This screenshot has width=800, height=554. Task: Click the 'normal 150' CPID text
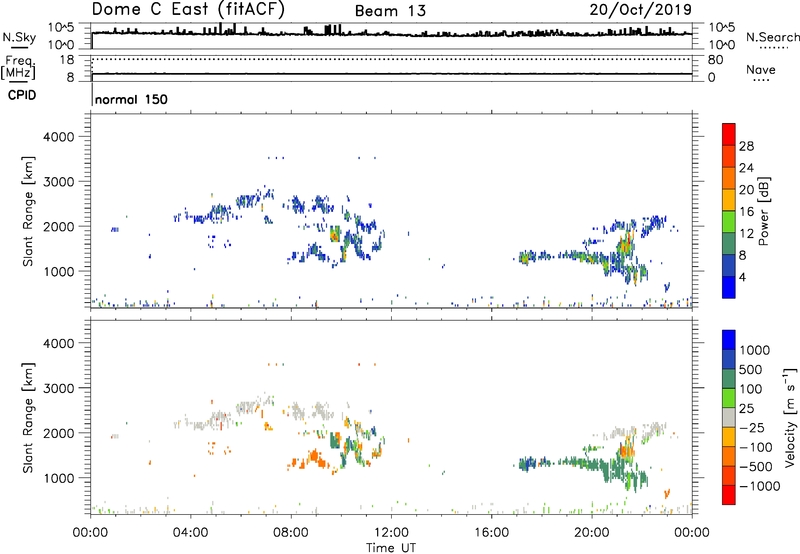point(131,99)
